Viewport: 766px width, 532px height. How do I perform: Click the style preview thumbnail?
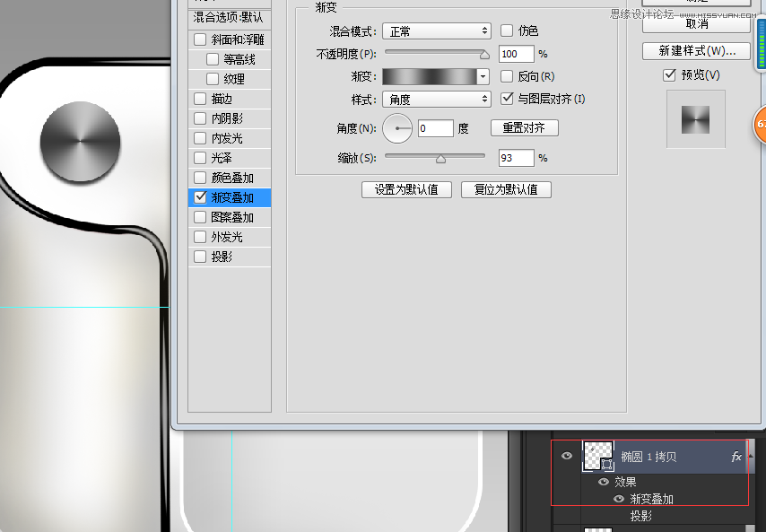tap(696, 119)
